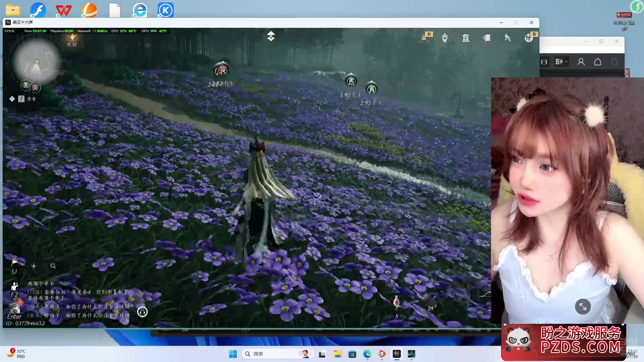The height and width of the screenshot is (362, 644).
Task: Switch to the 燕云十六声 game on taskbar
Action: point(397,354)
